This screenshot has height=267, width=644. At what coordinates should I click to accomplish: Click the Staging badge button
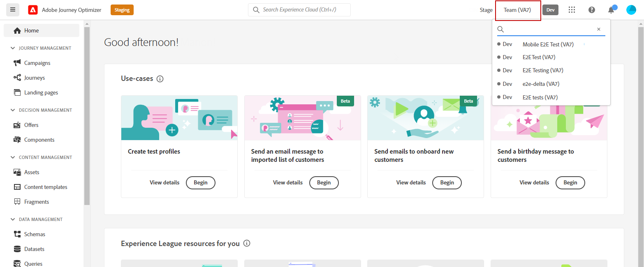[x=122, y=10]
